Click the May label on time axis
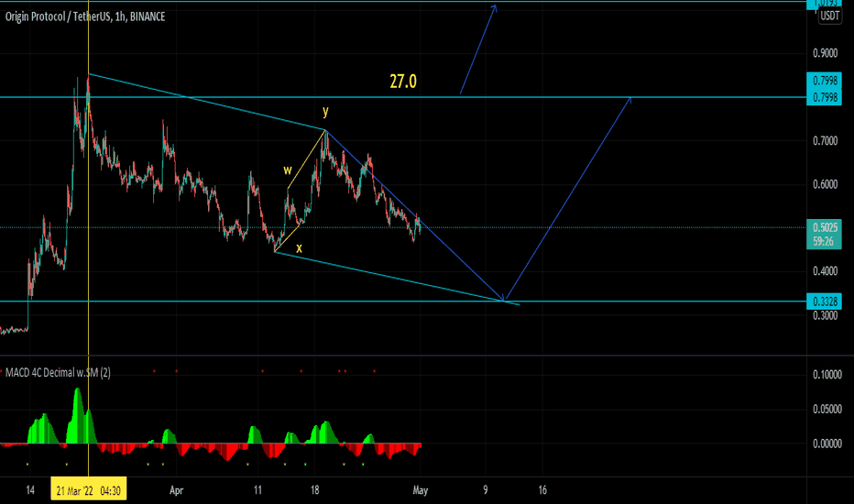The width and height of the screenshot is (854, 504). tap(421, 490)
